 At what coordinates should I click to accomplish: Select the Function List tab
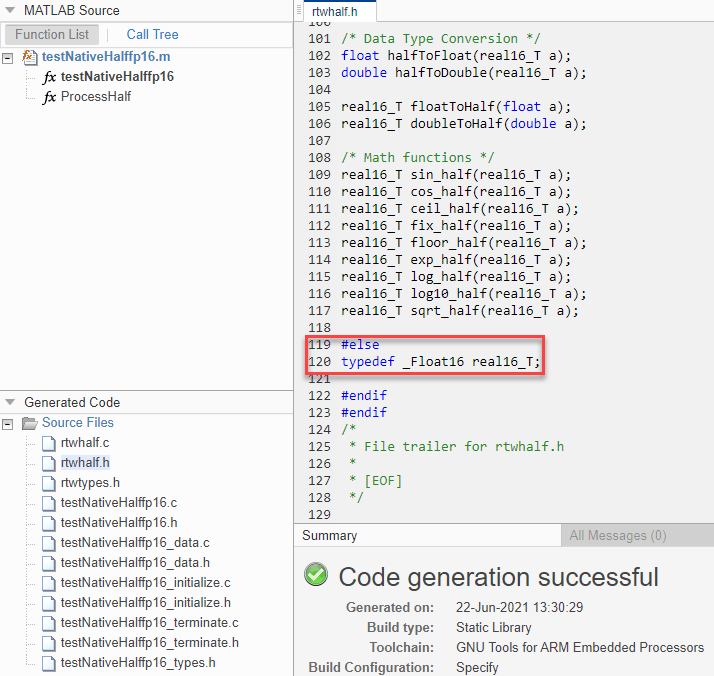point(52,35)
